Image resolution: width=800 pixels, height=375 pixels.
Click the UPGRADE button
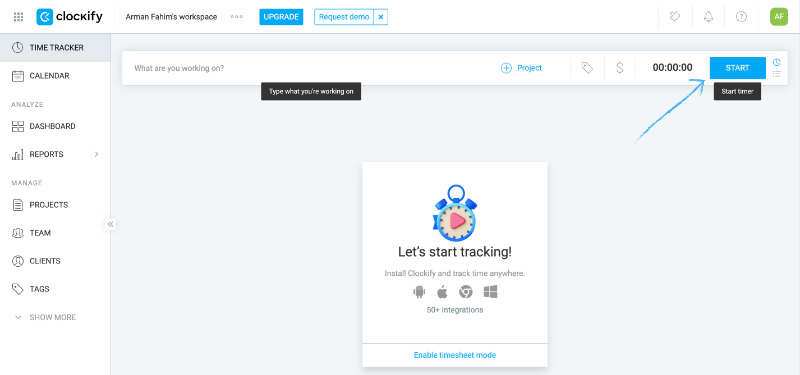pyautogui.click(x=281, y=17)
